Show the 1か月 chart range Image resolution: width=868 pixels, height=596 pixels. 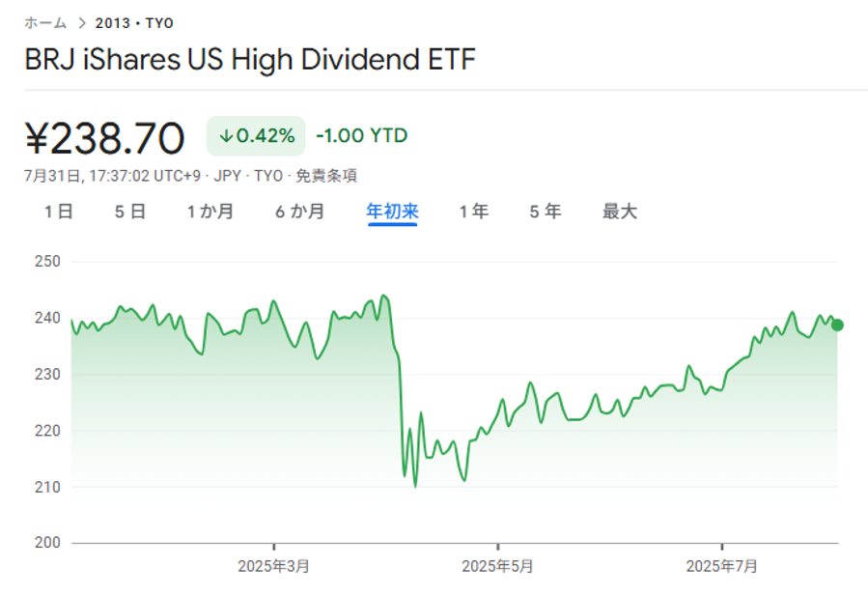210,212
